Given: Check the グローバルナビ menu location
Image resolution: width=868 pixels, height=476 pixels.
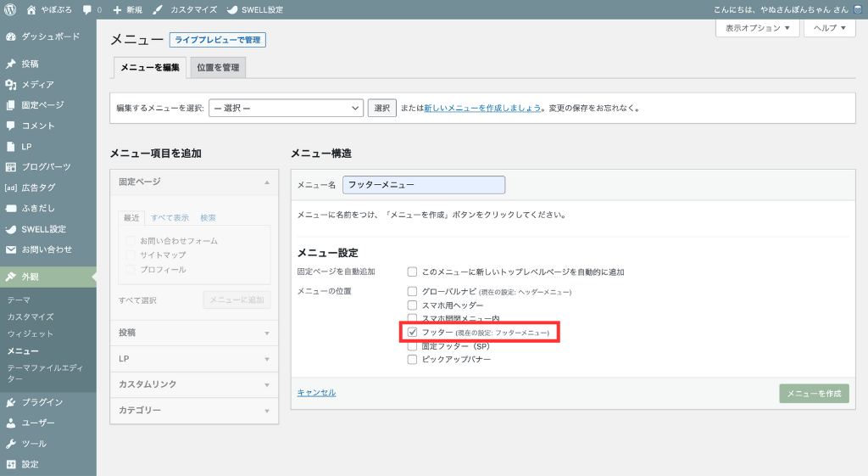Looking at the screenshot, I should pos(412,291).
